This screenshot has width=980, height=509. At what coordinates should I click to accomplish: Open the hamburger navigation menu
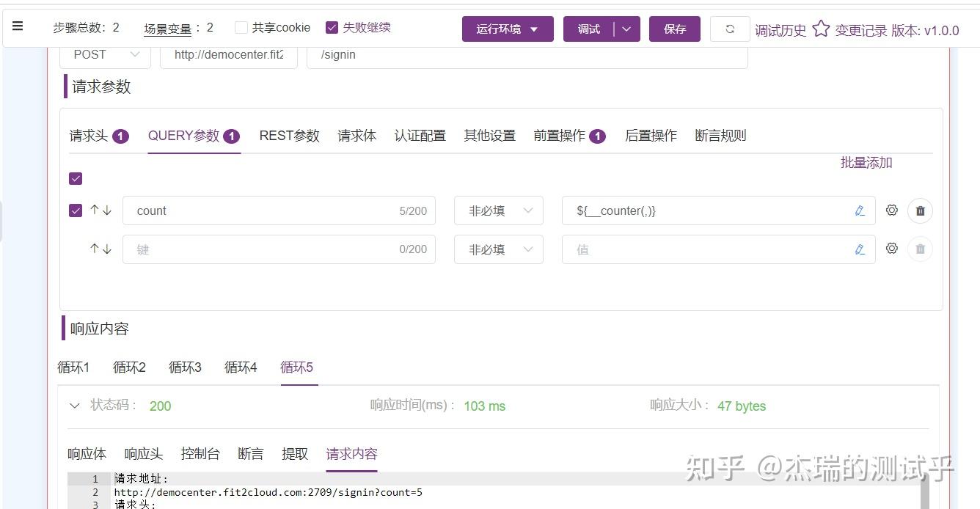pos(18,26)
